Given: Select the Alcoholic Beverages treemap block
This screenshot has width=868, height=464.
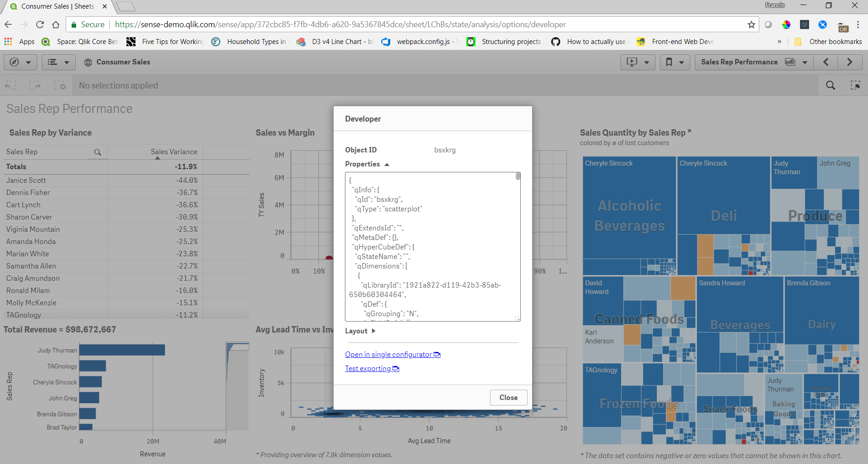Looking at the screenshot, I should click(629, 215).
